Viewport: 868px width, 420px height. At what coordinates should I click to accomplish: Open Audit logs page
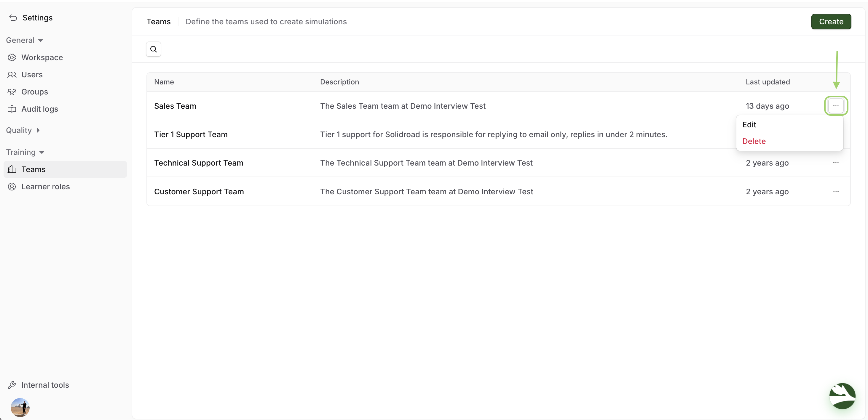[x=65, y=109]
